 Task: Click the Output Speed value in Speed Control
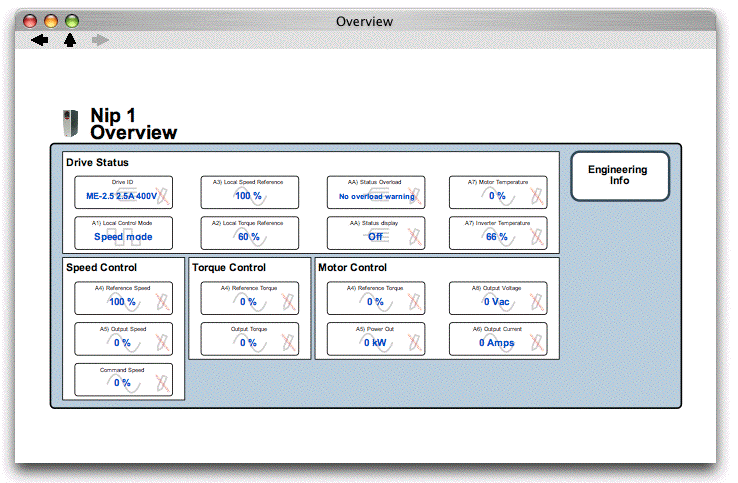coord(123,339)
